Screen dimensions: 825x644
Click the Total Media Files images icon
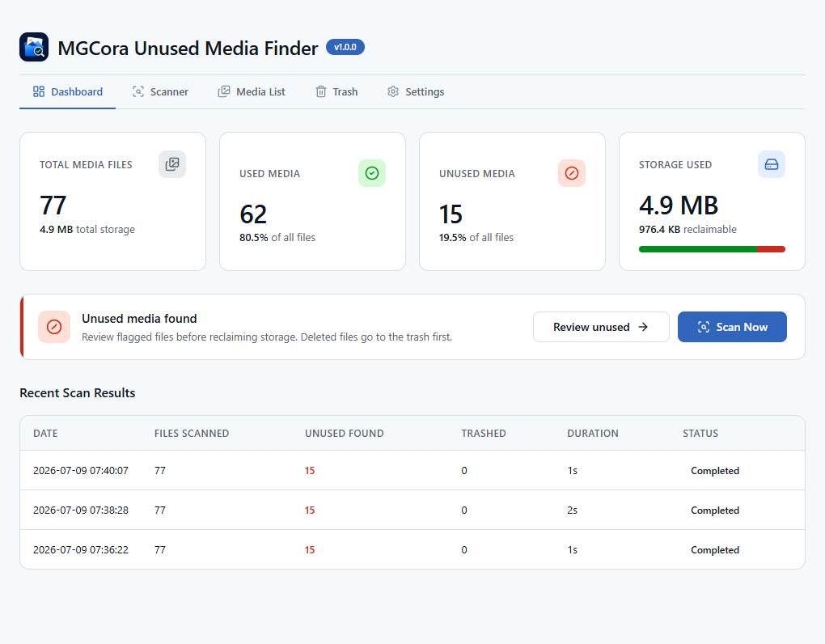(x=172, y=164)
